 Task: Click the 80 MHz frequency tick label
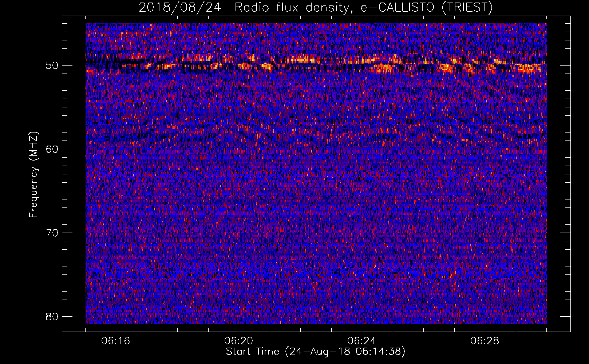[x=52, y=317]
